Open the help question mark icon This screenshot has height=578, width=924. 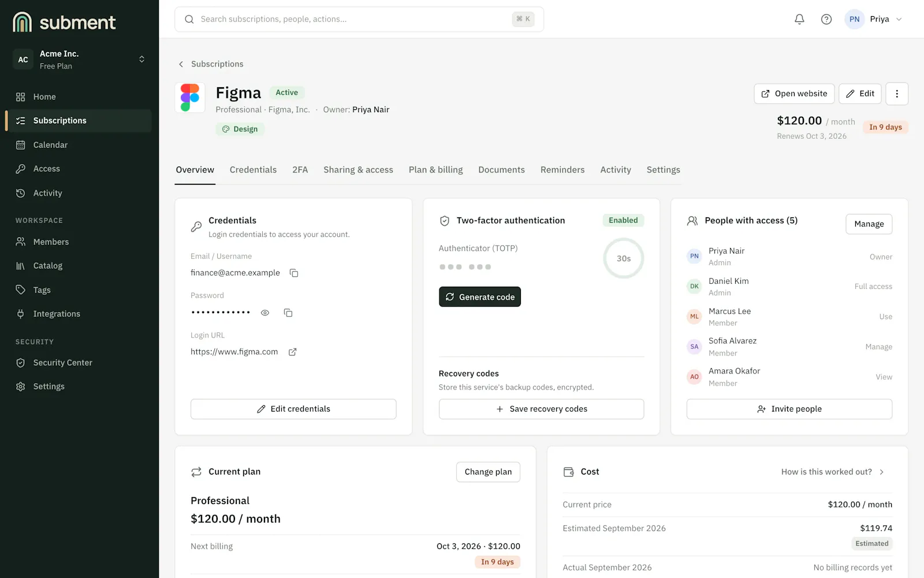(826, 19)
